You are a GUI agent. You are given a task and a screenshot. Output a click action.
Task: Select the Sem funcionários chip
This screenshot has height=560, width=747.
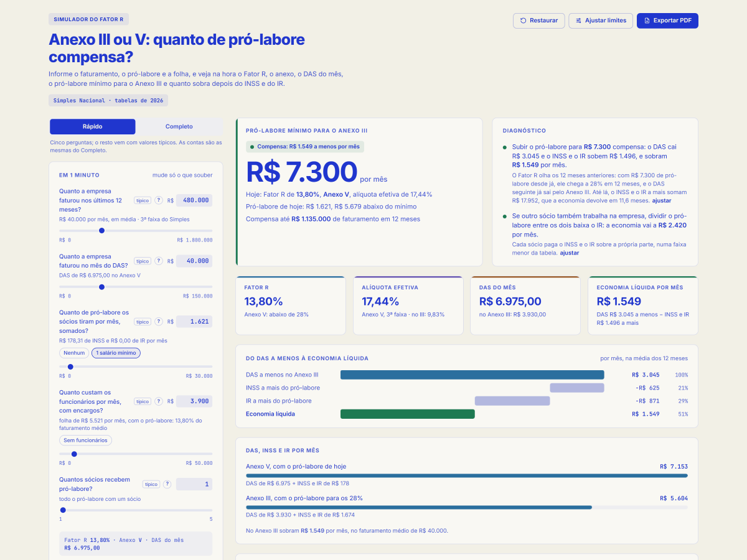tap(85, 440)
